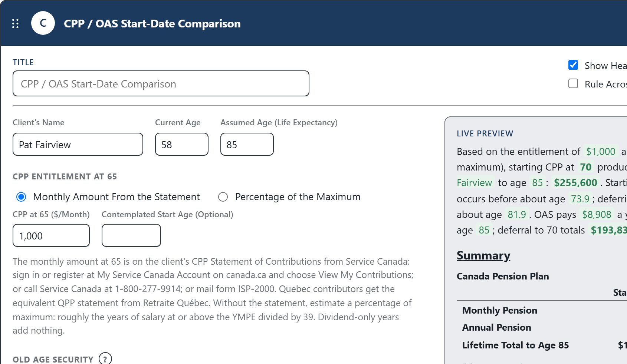Click the Lifetime Total to Age 85 row
627x364 pixels.
pos(542,345)
